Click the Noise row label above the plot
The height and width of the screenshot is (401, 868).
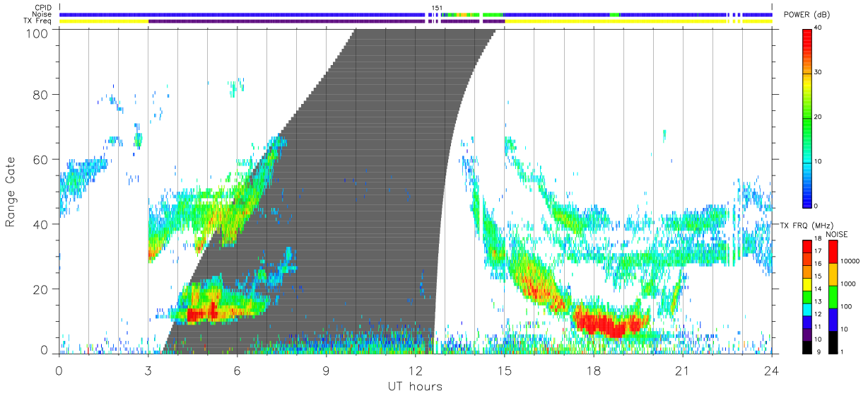click(x=42, y=14)
